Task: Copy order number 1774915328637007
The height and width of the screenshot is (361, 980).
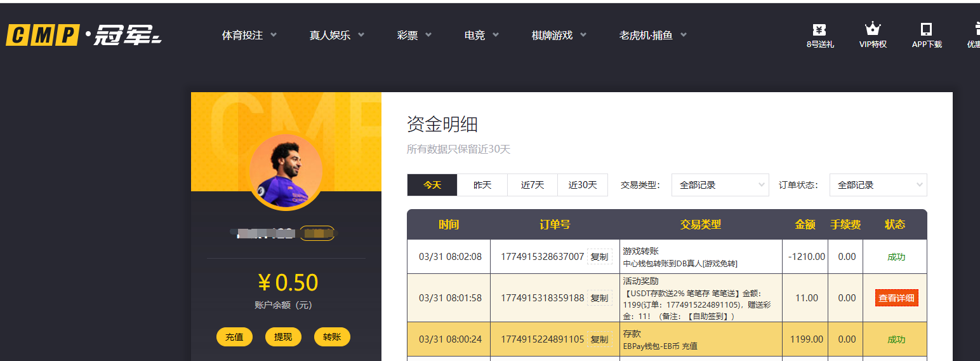Action: 599,257
